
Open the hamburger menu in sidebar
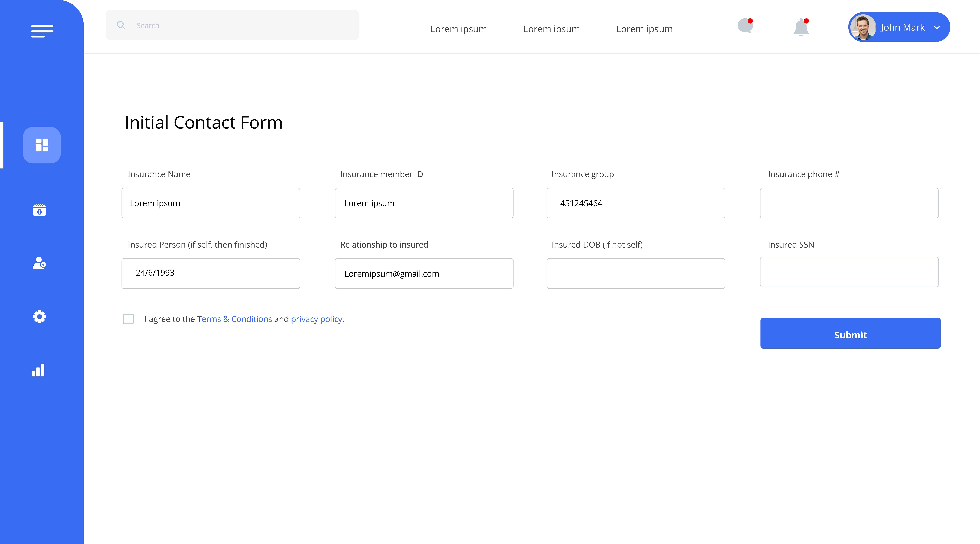pos(42,31)
